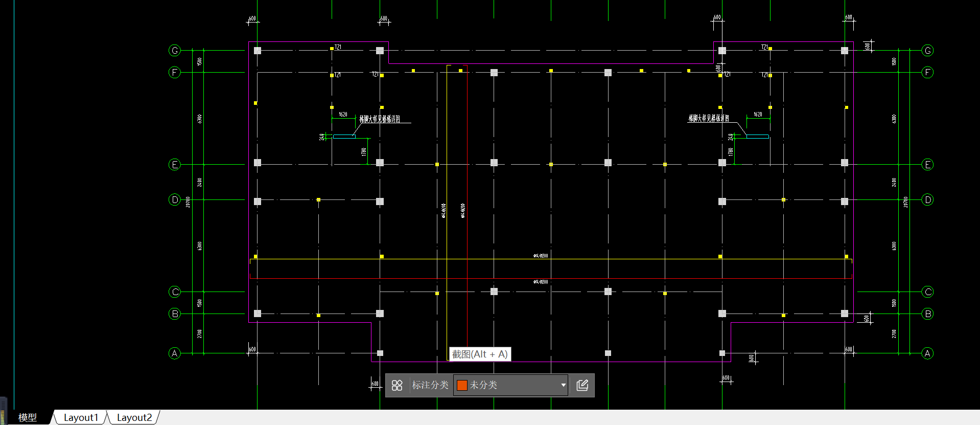
Task: Click the right 1620 dimension text
Action: (758, 115)
